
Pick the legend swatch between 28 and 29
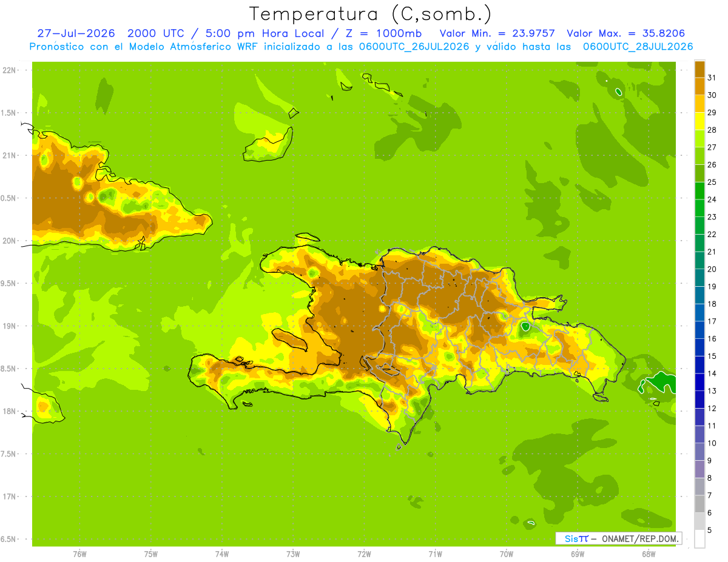(x=699, y=121)
